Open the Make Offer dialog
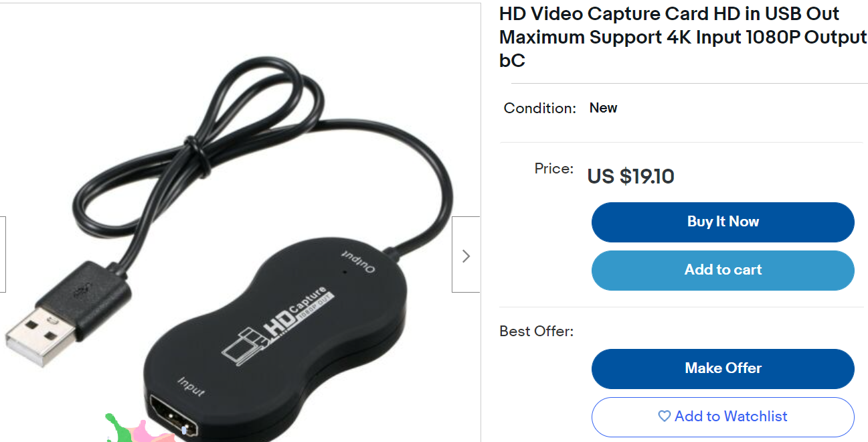 [723, 368]
